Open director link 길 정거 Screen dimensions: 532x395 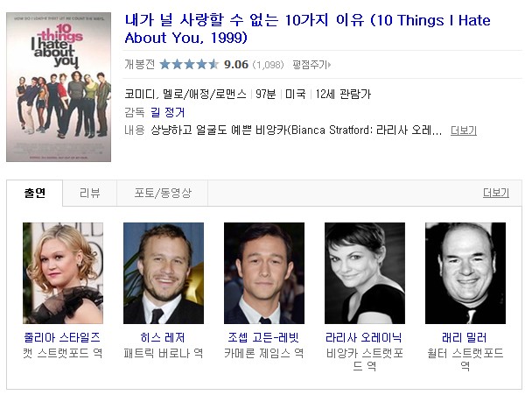pyautogui.click(x=168, y=112)
